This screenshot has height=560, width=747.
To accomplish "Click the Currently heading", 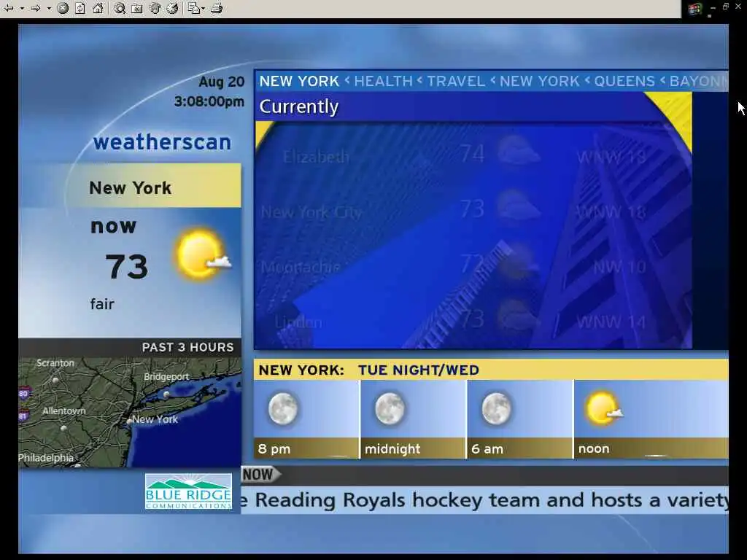I will (298, 106).
